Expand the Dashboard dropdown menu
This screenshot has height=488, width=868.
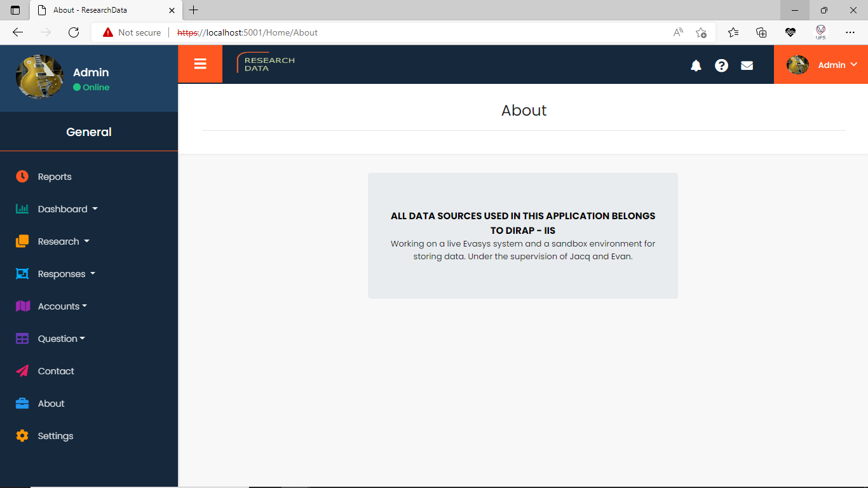click(67, 209)
